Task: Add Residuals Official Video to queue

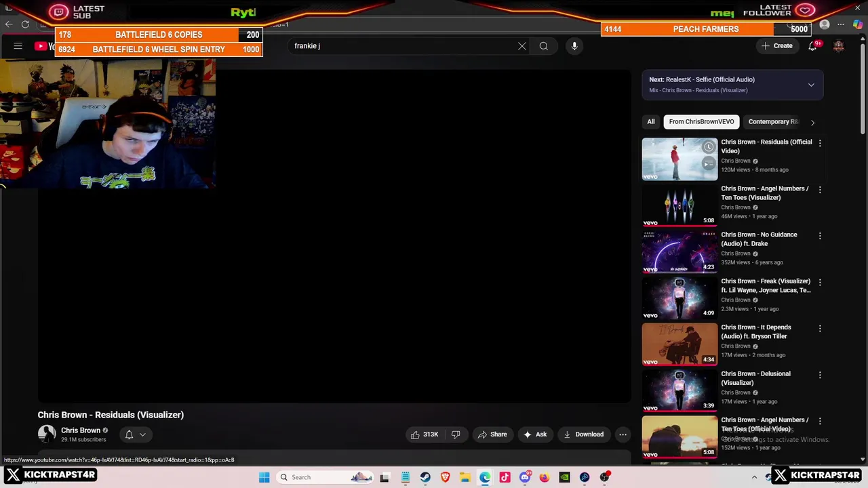Action: click(709, 163)
